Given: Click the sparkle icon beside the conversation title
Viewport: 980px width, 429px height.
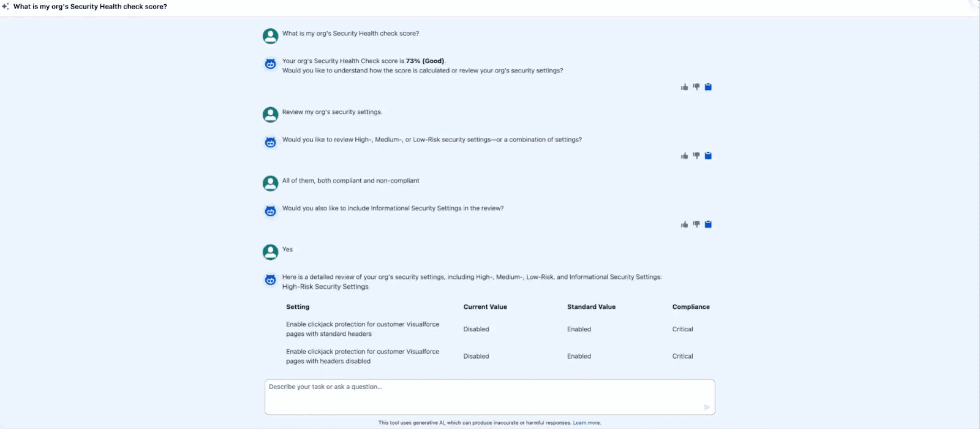Looking at the screenshot, I should point(6,7).
